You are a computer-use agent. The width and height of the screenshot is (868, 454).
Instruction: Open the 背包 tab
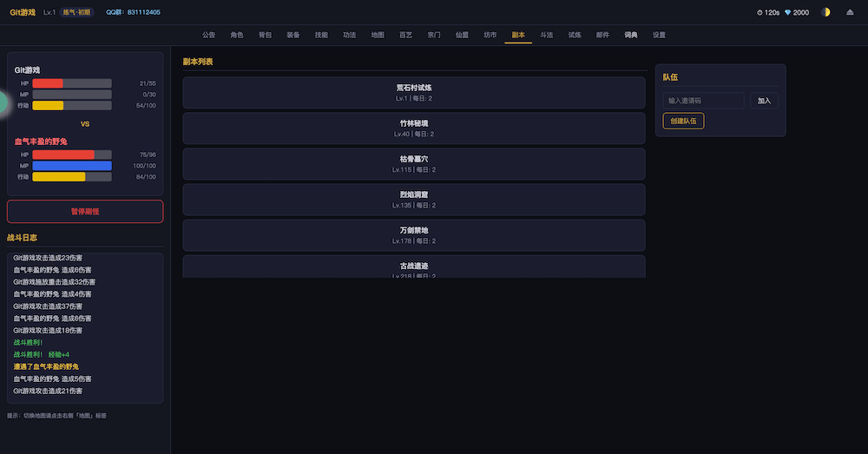click(x=265, y=35)
